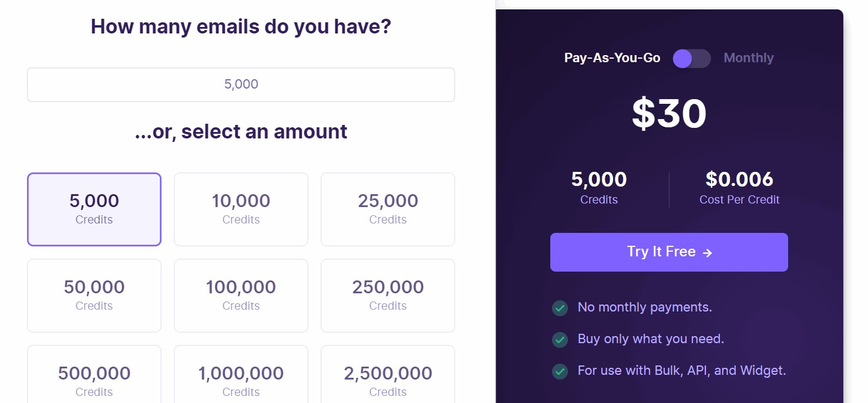Choose the 10,000 Credits tile
Image resolution: width=868 pixels, height=403 pixels.
tap(241, 209)
